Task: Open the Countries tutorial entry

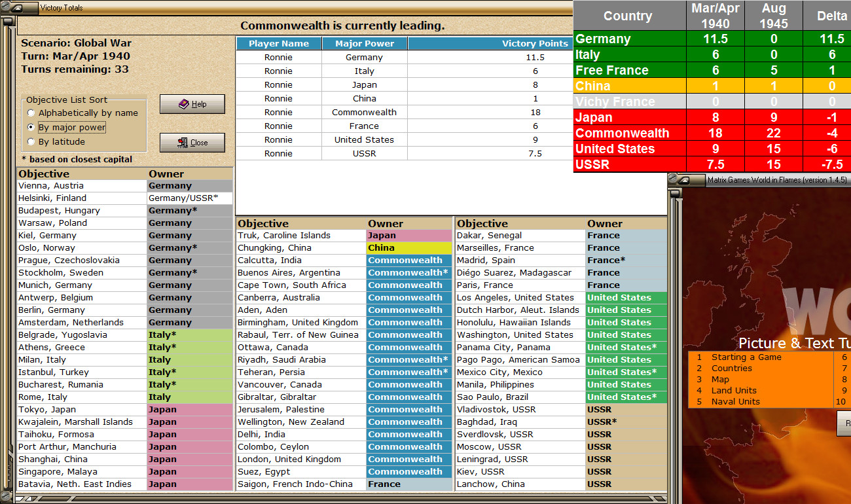Action: click(761, 369)
